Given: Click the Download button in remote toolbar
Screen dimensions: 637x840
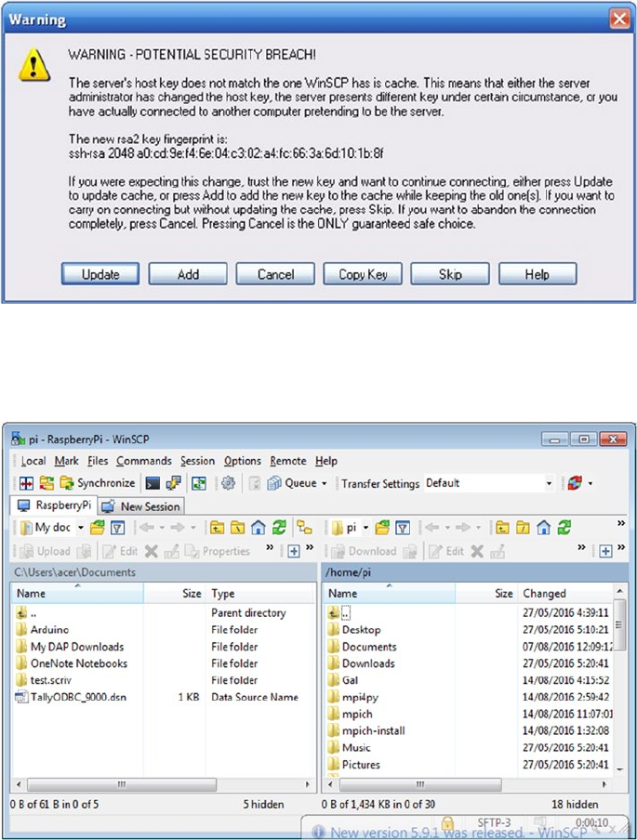Looking at the screenshot, I should [x=365, y=551].
